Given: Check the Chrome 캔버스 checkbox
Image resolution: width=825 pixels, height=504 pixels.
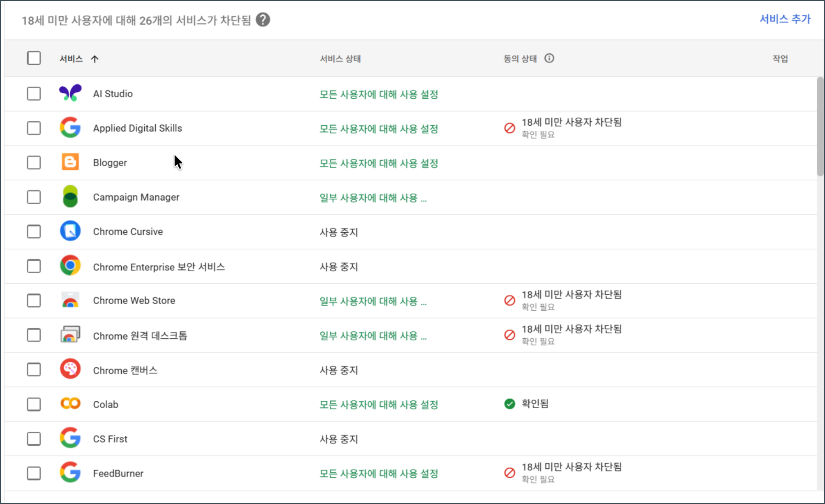Looking at the screenshot, I should [x=34, y=370].
